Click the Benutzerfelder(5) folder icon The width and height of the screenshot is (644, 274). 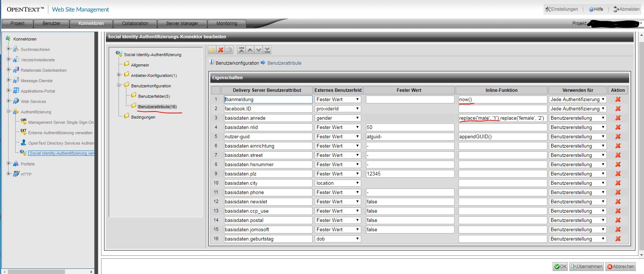click(x=133, y=96)
